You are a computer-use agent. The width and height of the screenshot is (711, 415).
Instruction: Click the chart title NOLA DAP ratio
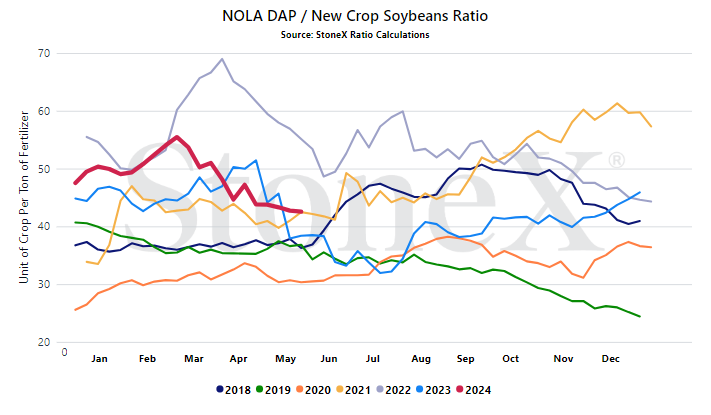pos(355,16)
